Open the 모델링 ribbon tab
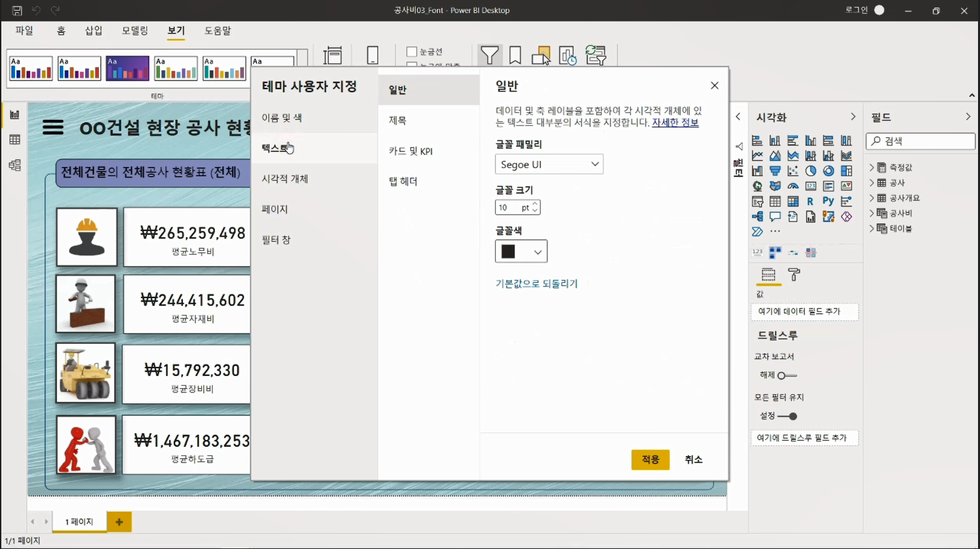The image size is (980, 549). click(x=134, y=30)
